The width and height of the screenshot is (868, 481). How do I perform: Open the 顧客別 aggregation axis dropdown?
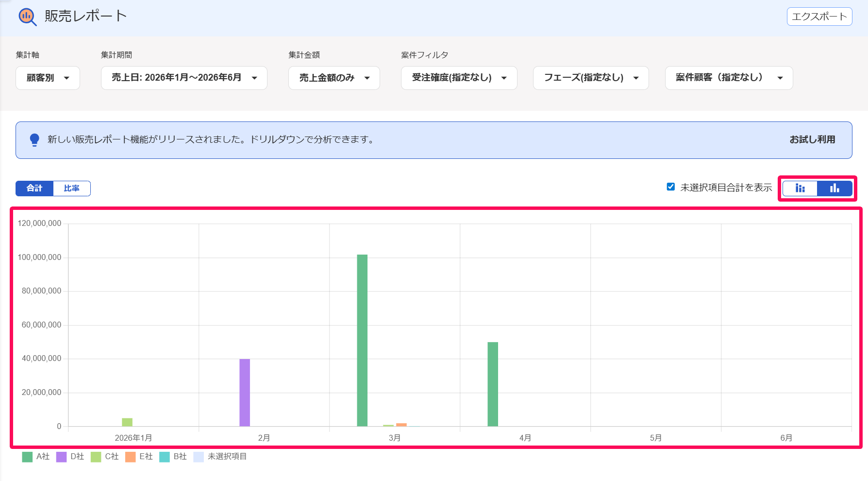click(48, 78)
